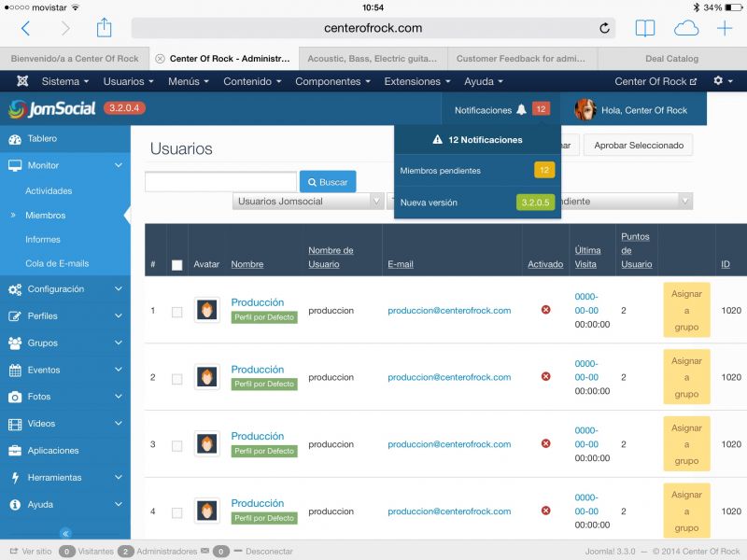747x560 pixels.
Task: Check the checkbox for row 4
Action: tap(176, 512)
